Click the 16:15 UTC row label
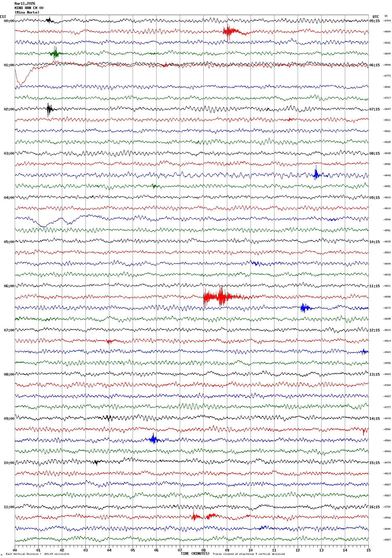Viewport: 392px width, 558px height. click(x=375, y=507)
